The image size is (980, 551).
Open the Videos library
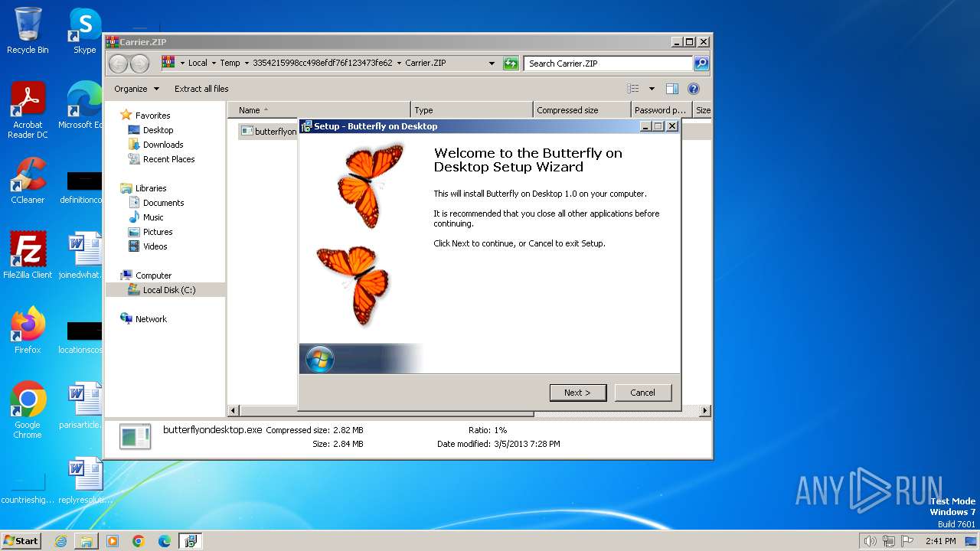coord(155,246)
